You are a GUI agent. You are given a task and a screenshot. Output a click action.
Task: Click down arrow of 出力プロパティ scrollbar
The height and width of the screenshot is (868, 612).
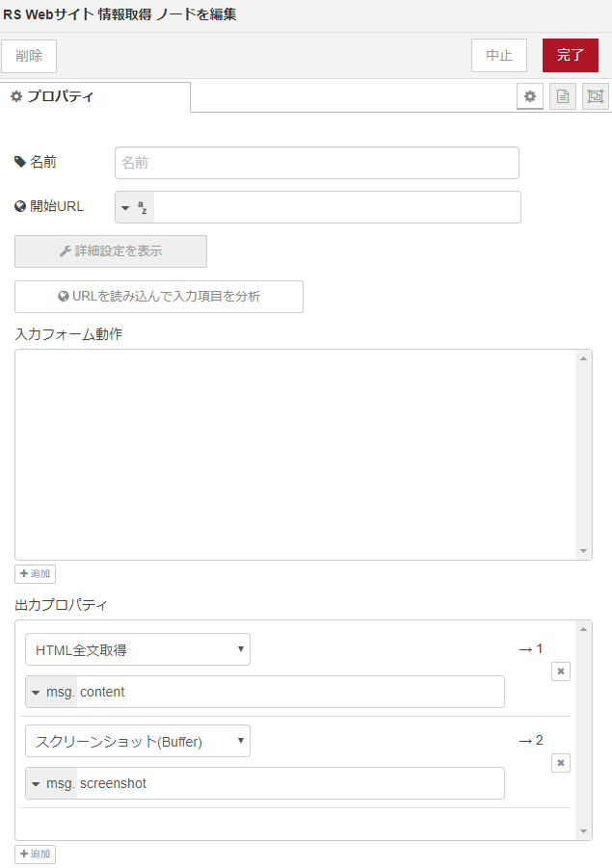583,831
